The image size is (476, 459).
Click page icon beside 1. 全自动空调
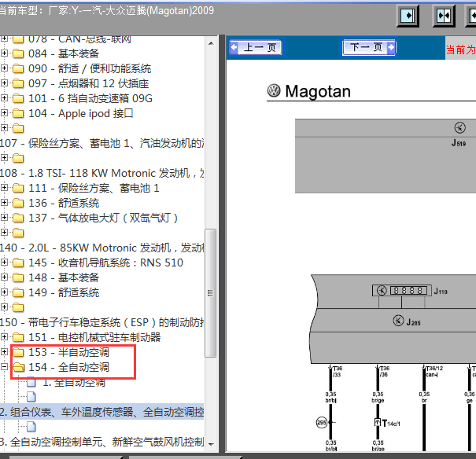[31, 382]
